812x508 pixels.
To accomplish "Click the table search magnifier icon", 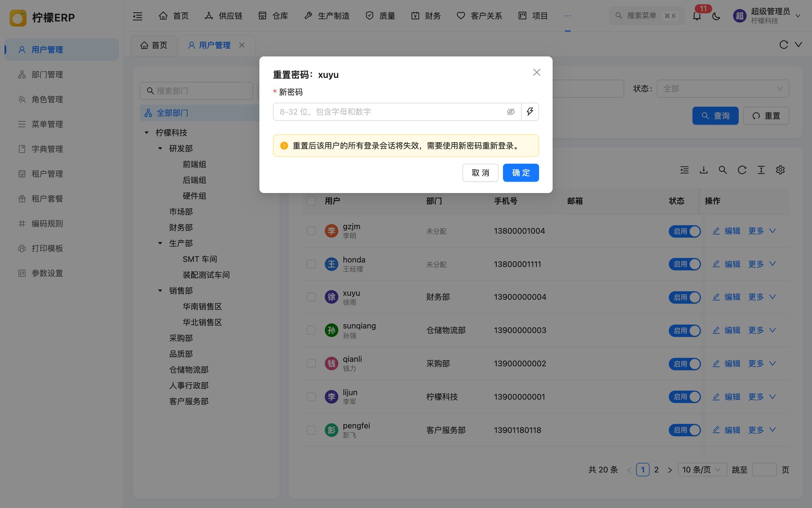I will click(723, 170).
